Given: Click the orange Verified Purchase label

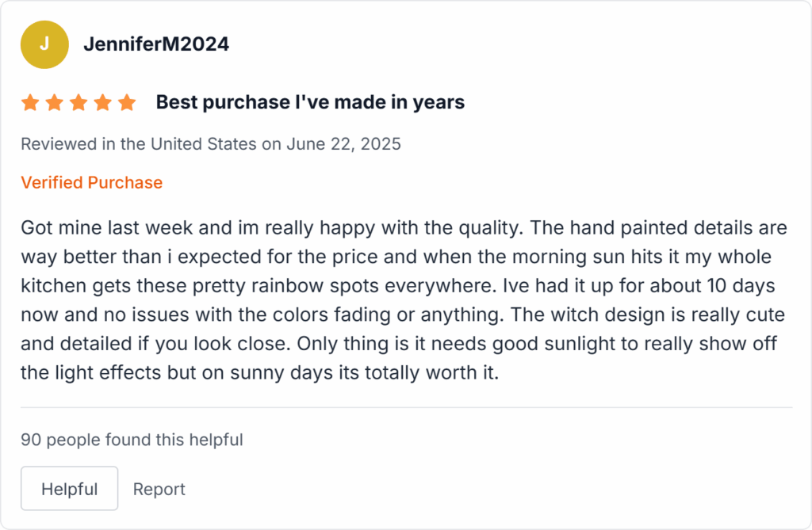Looking at the screenshot, I should click(x=92, y=182).
